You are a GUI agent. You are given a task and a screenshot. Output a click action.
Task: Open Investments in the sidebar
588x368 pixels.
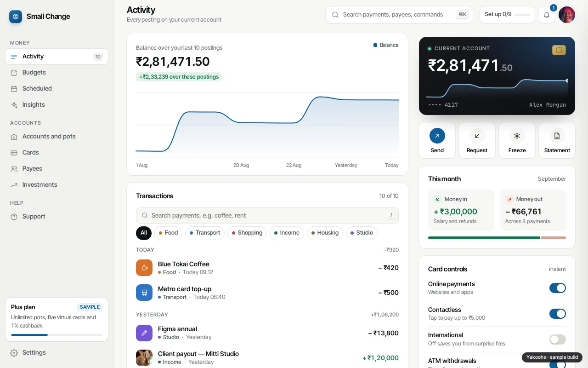tap(57, 185)
